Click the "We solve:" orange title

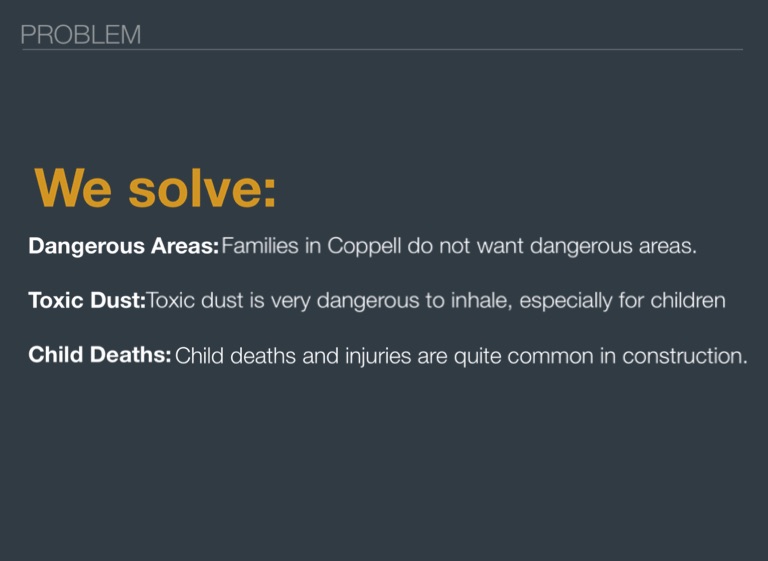point(155,188)
